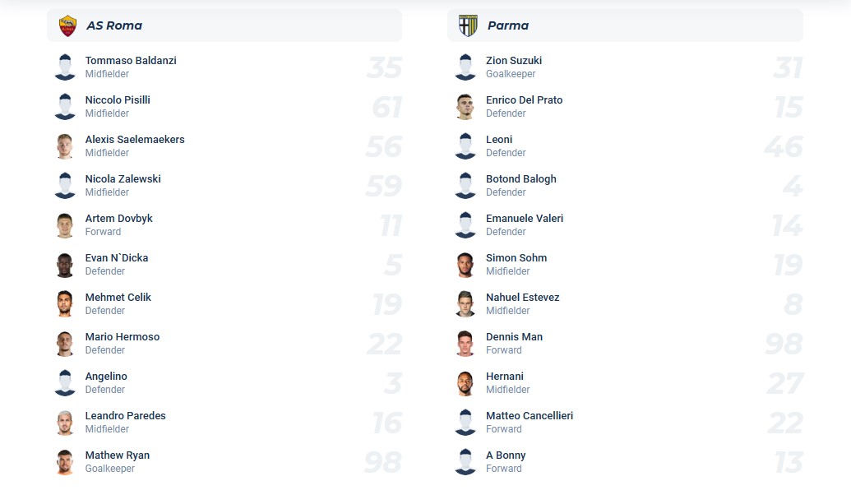851x504 pixels.
Task: Click Mehmet Celik's player photo
Action: [x=65, y=304]
